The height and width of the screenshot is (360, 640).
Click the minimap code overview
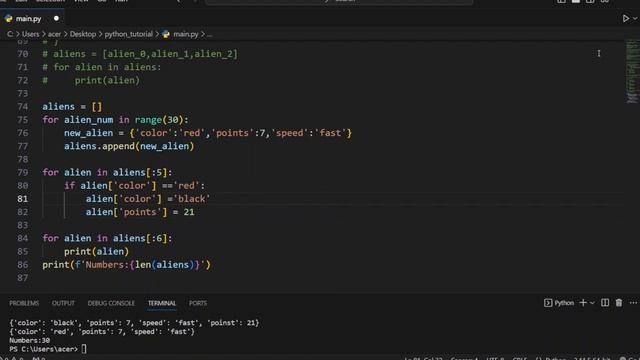[x=633, y=71]
